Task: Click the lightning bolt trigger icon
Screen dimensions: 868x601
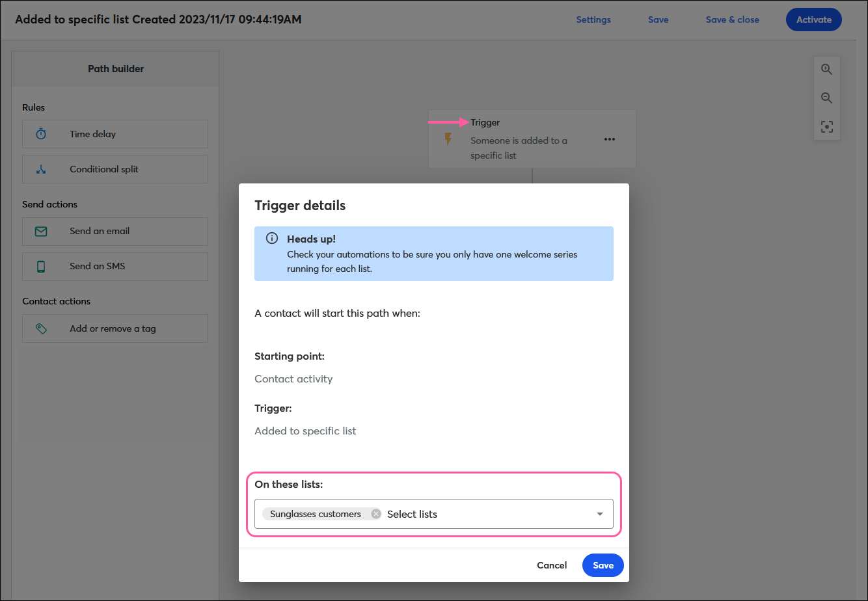Action: (448, 139)
